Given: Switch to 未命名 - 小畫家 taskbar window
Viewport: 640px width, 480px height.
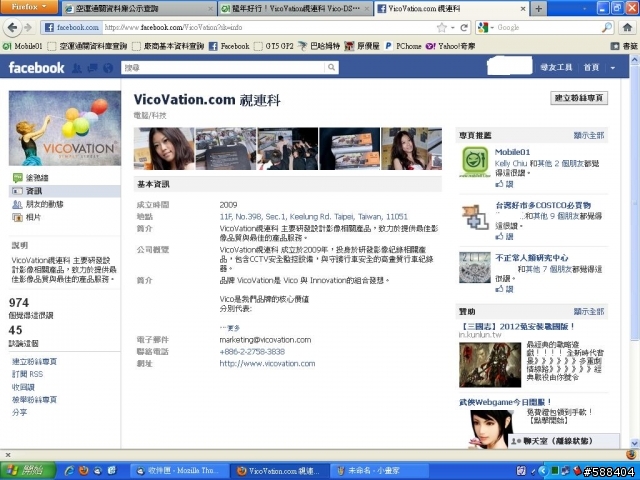Looking at the screenshot, I should point(380,471).
